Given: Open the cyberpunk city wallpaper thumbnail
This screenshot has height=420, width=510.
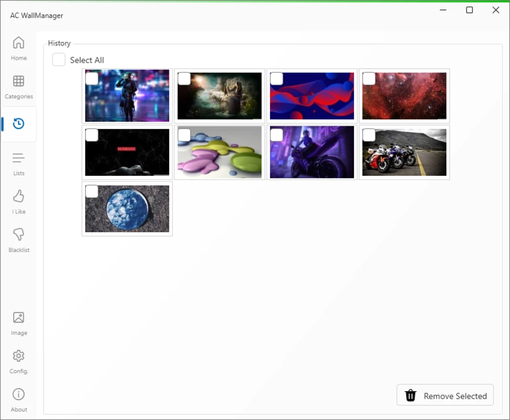Looking at the screenshot, I should (127, 96).
